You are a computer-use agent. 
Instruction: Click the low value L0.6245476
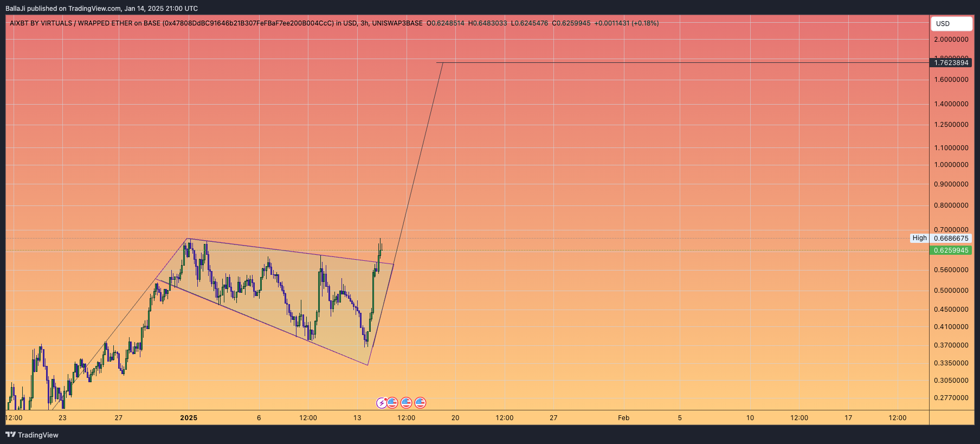point(530,23)
